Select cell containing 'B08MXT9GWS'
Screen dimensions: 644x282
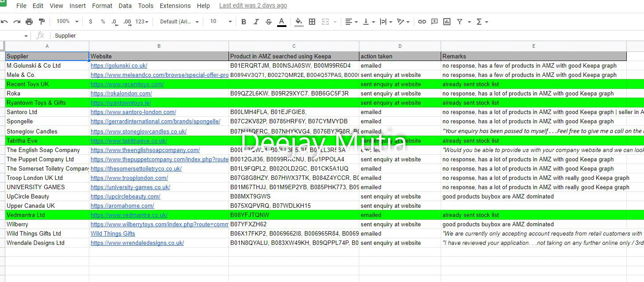point(294,196)
